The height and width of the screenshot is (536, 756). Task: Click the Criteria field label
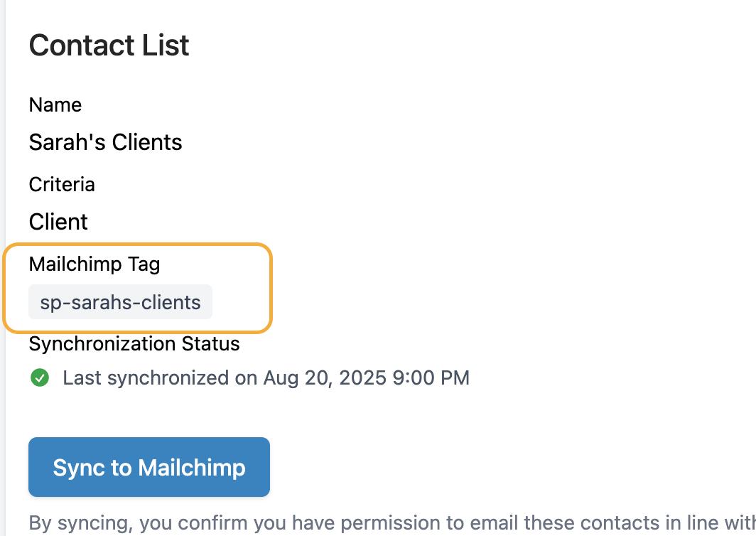(x=62, y=184)
